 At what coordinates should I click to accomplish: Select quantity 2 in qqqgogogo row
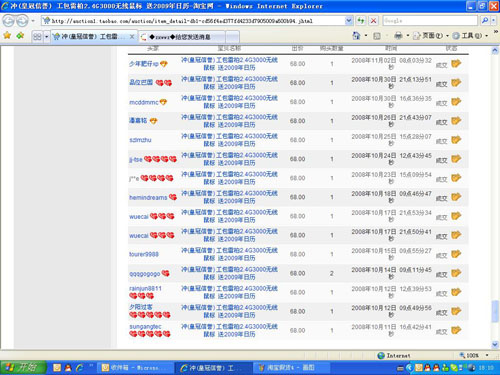[332, 273]
